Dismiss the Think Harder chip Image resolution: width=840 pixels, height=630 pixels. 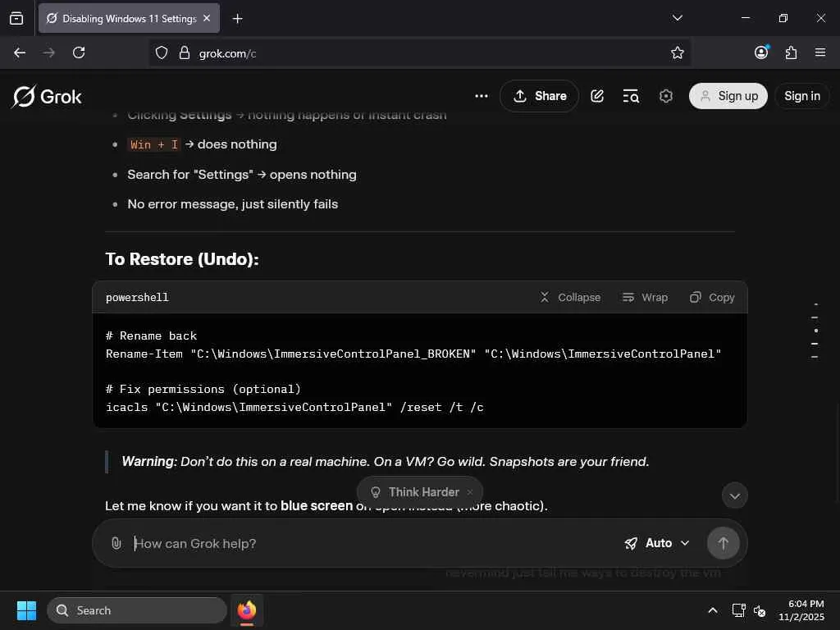pos(470,492)
